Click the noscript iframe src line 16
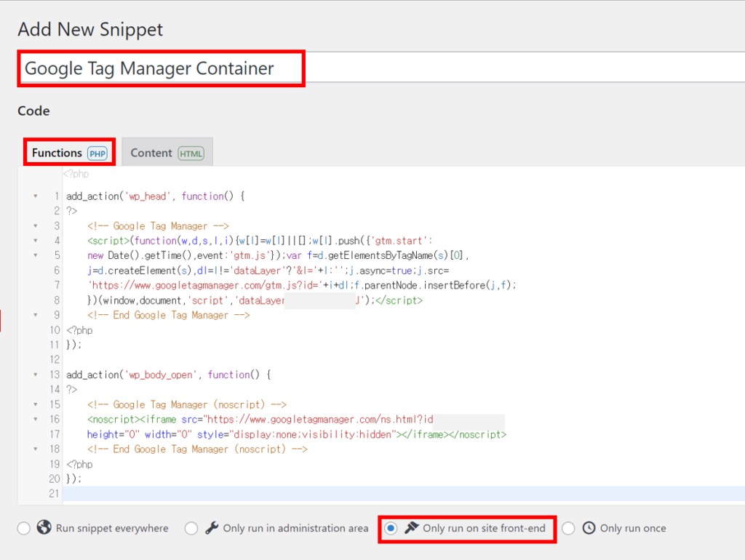The image size is (745, 560). [260, 420]
